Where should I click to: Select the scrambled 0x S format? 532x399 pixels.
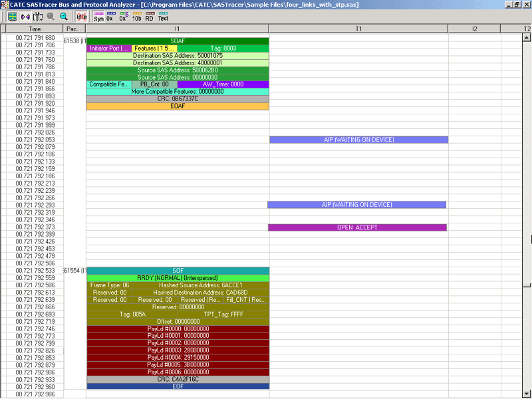(x=124, y=17)
